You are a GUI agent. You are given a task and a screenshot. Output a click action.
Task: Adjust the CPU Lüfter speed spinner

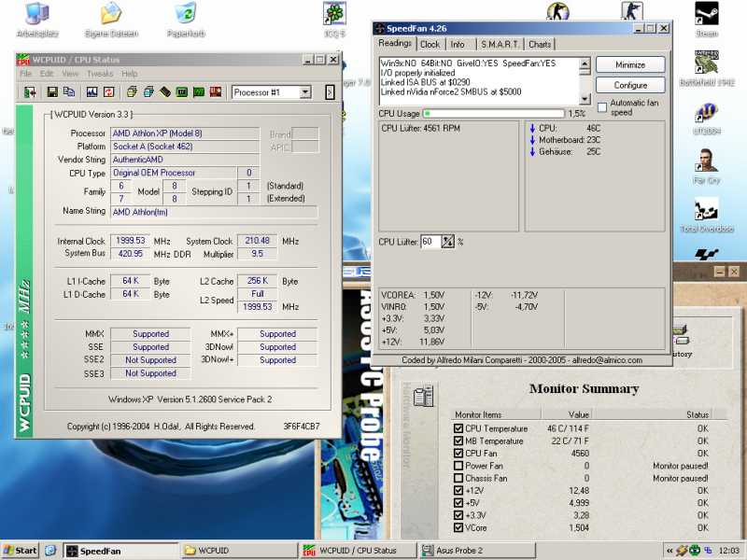click(x=447, y=242)
